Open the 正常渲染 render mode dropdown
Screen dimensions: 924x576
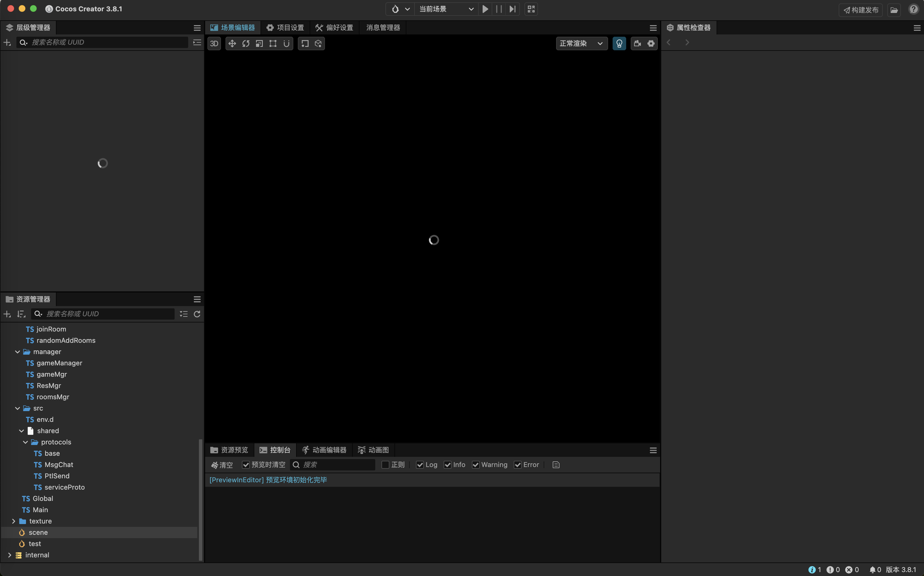(581, 43)
